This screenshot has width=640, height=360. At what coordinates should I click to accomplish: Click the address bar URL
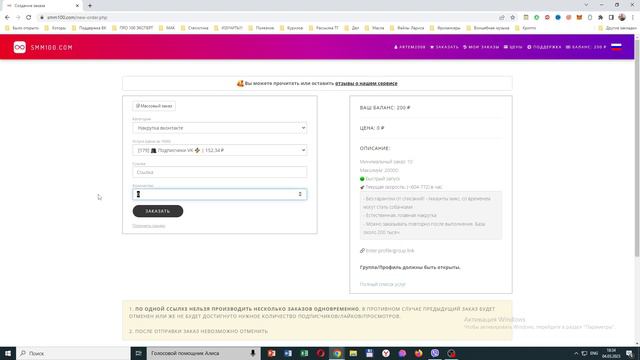pyautogui.click(x=77, y=18)
